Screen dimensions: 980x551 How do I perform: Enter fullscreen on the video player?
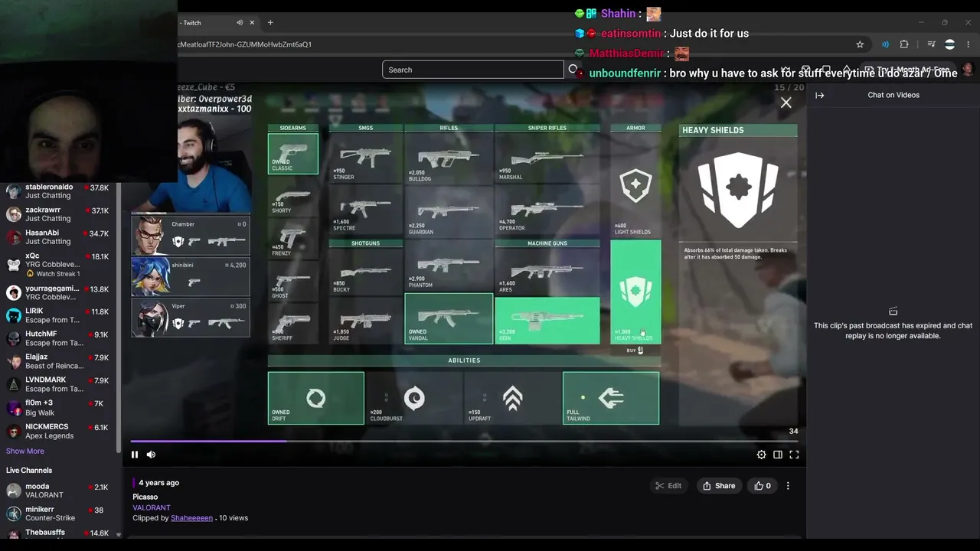click(794, 455)
